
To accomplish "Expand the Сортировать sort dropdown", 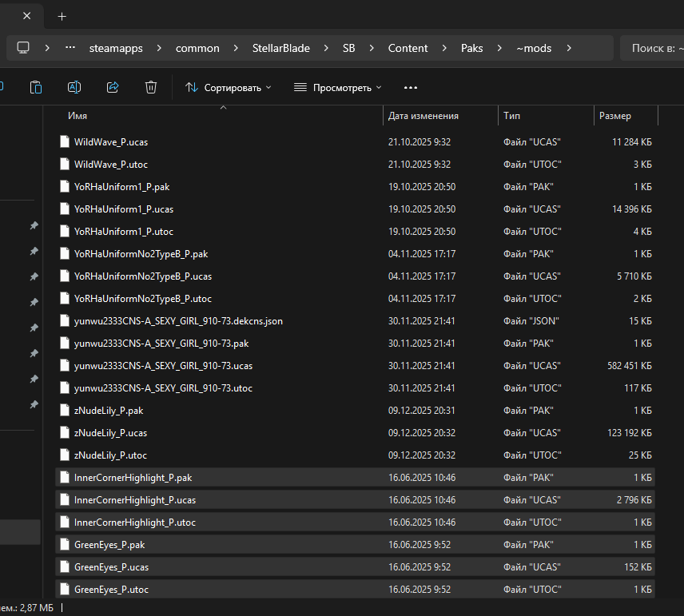I will point(229,87).
